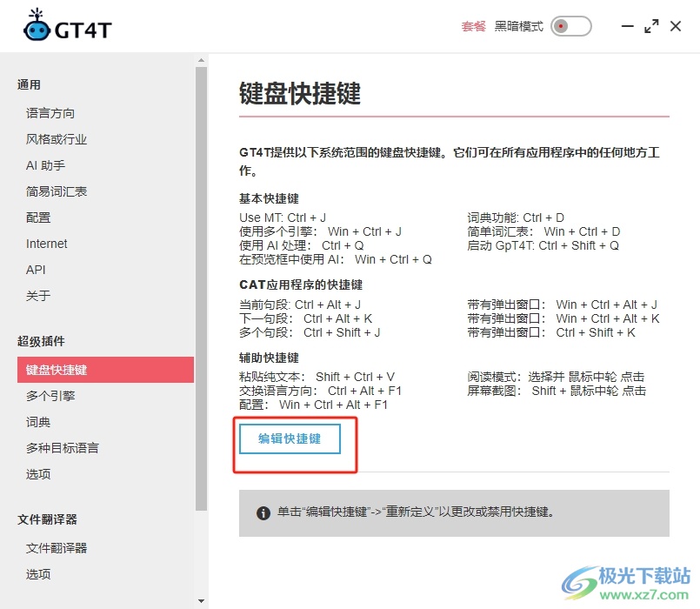Minimize the GT4T window
This screenshot has width=700, height=609.
point(628,26)
